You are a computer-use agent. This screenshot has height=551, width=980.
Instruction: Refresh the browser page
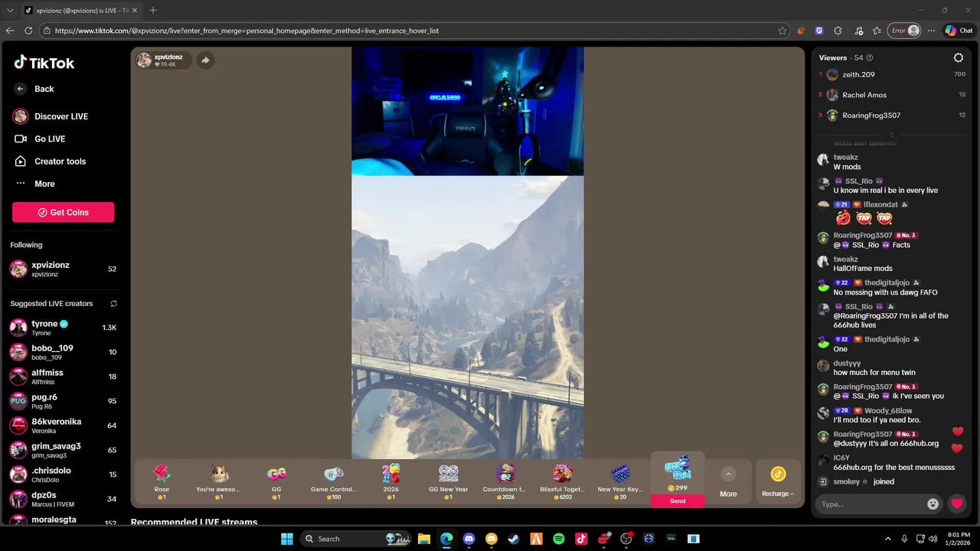click(x=28, y=31)
